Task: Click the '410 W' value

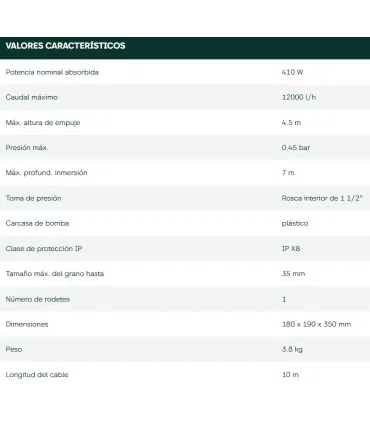Action: pyautogui.click(x=292, y=72)
